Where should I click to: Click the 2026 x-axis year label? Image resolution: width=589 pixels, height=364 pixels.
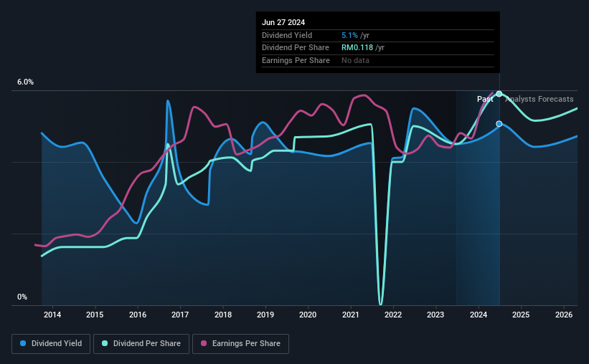coord(564,315)
